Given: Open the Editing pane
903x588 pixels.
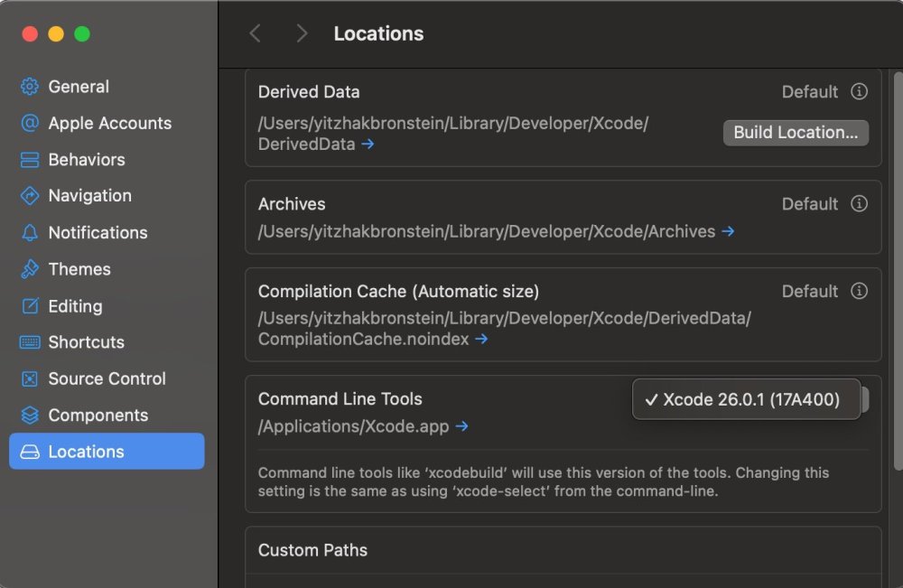Looking at the screenshot, I should point(107,306).
